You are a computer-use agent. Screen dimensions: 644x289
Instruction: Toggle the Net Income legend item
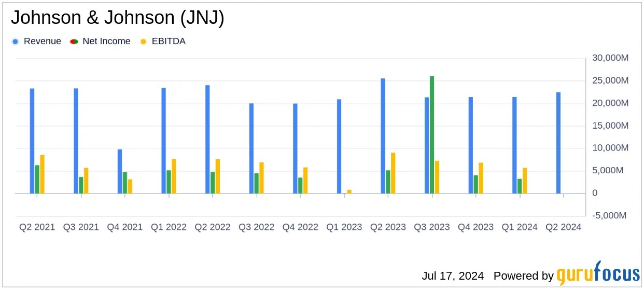click(x=100, y=41)
